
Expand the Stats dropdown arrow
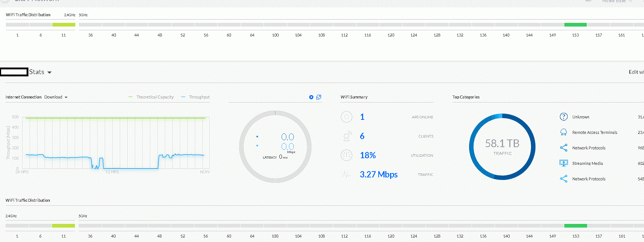[x=49, y=72]
